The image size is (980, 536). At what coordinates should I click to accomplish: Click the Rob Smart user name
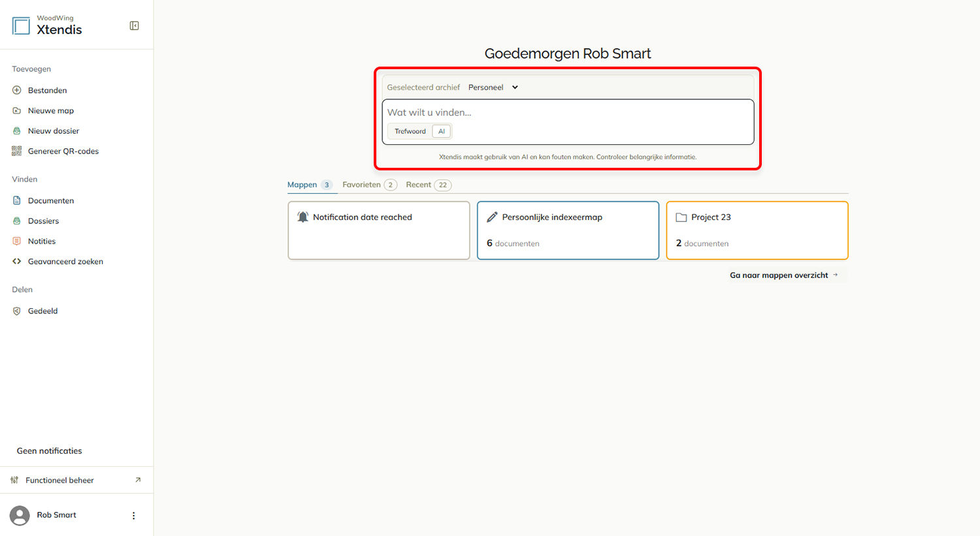click(56, 515)
